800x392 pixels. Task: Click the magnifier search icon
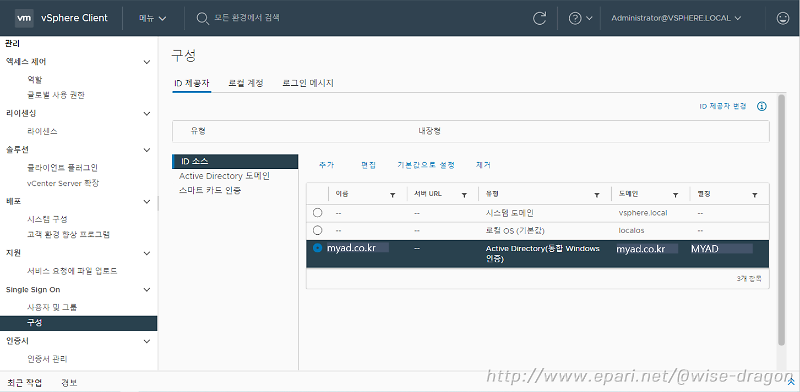pos(203,18)
